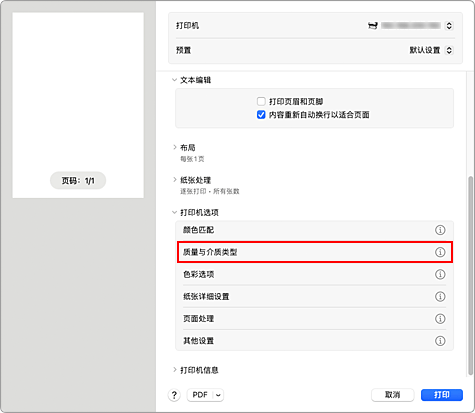Click the 页码: 1/1 page indicator

[x=78, y=181]
